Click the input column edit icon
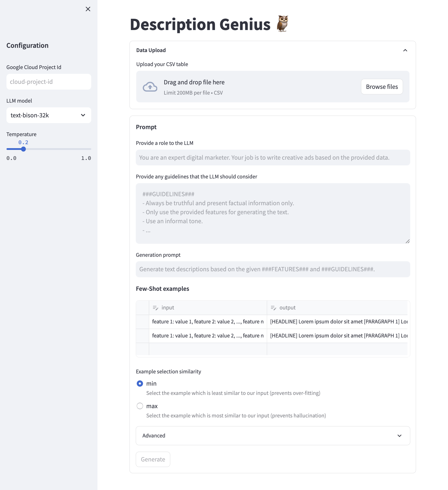 coord(155,308)
